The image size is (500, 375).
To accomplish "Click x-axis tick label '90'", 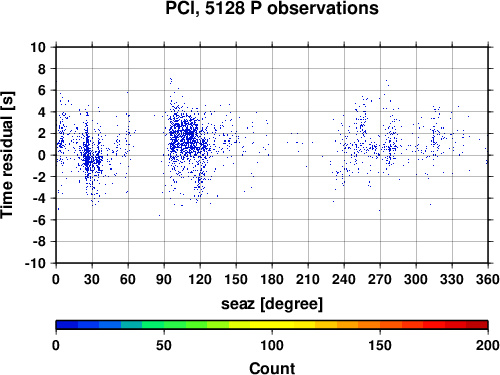I will pos(164,279).
